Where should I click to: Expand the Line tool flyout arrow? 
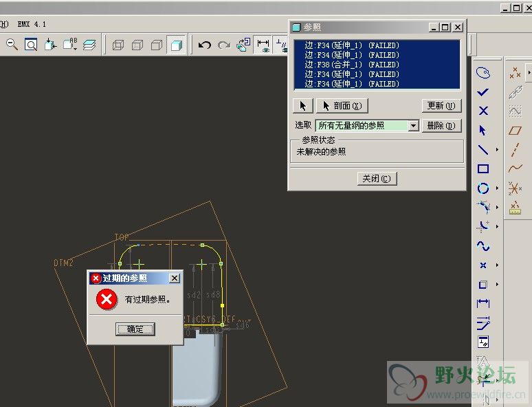coord(497,150)
